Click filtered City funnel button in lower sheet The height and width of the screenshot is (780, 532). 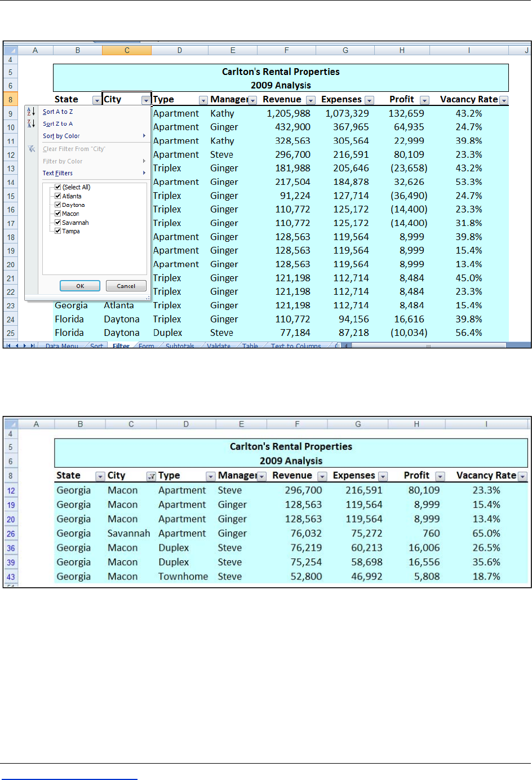(x=151, y=476)
